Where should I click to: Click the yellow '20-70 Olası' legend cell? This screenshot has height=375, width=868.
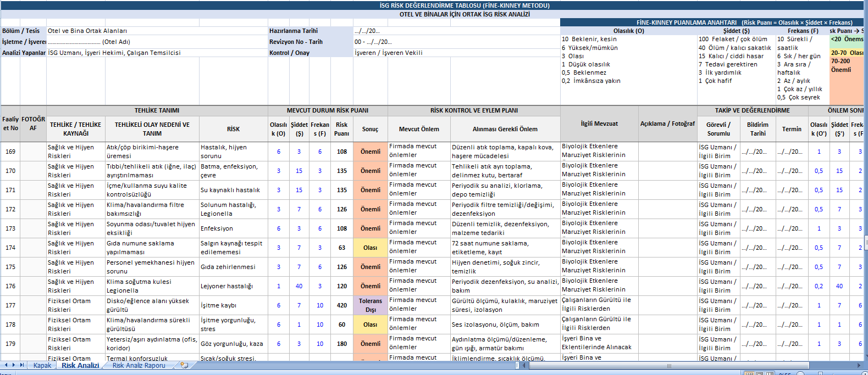pyautogui.click(x=847, y=53)
